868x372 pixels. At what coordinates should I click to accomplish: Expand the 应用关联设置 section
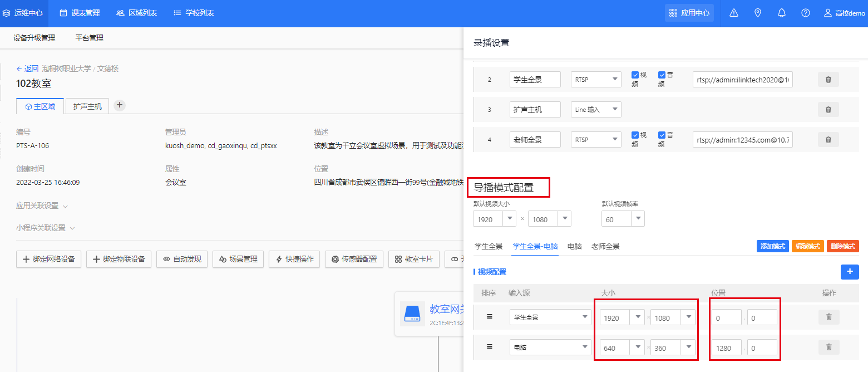[42, 205]
